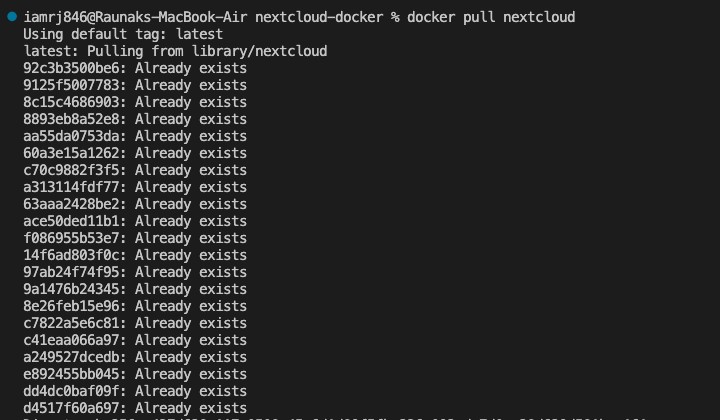The image size is (720, 420).
Task: Click layer hash 97ab24f74f95
Action: click(x=74, y=272)
